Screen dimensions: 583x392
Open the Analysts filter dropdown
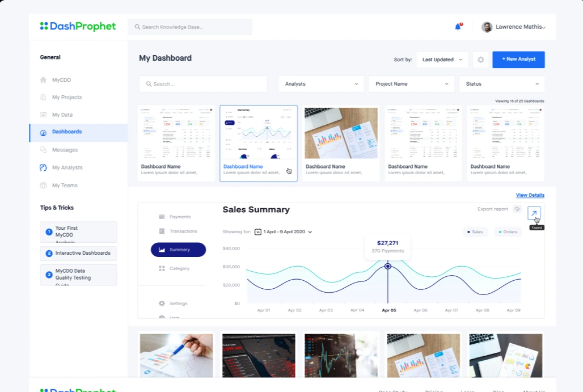tap(322, 84)
